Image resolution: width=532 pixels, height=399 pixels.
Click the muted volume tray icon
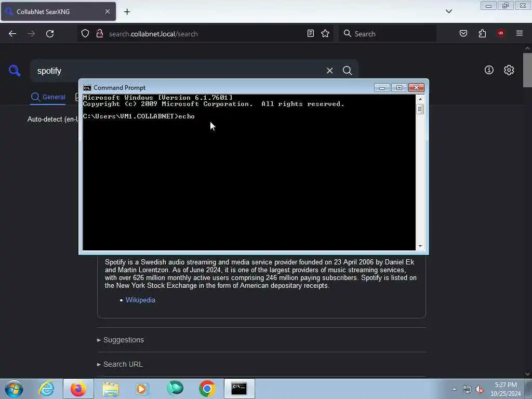click(480, 390)
